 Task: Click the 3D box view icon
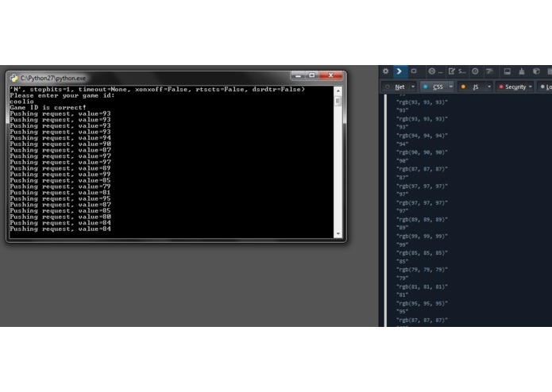[536, 71]
